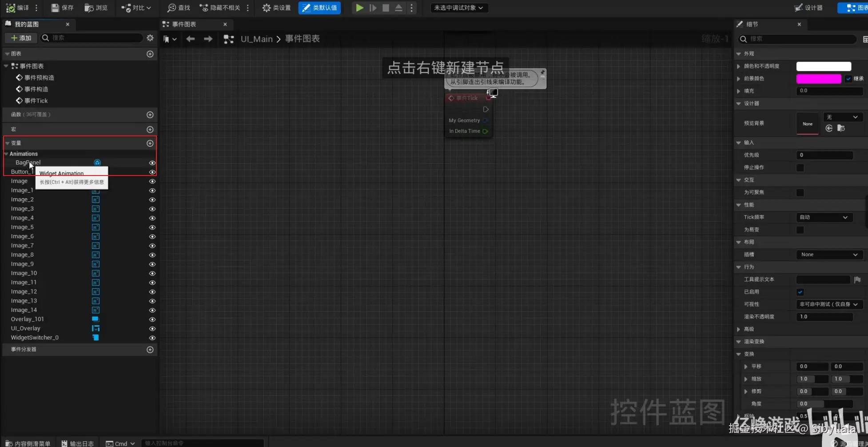Add a new graph with plus icon
Image resolution: width=868 pixels, height=447 pixels.
(x=150, y=54)
